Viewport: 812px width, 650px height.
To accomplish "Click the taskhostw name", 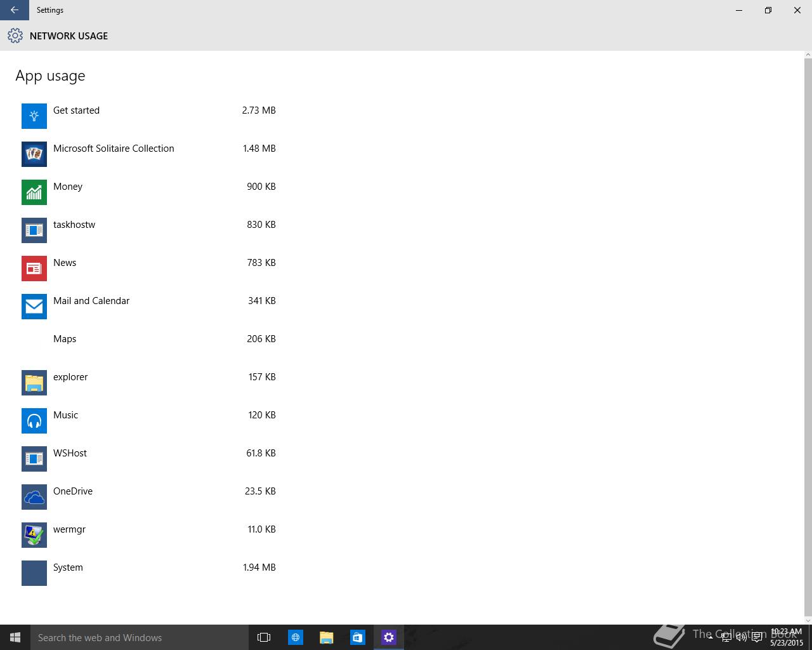I will (x=74, y=225).
